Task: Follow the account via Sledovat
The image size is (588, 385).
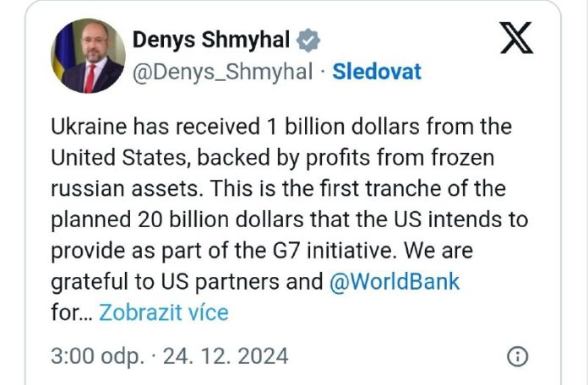Action: coord(376,72)
